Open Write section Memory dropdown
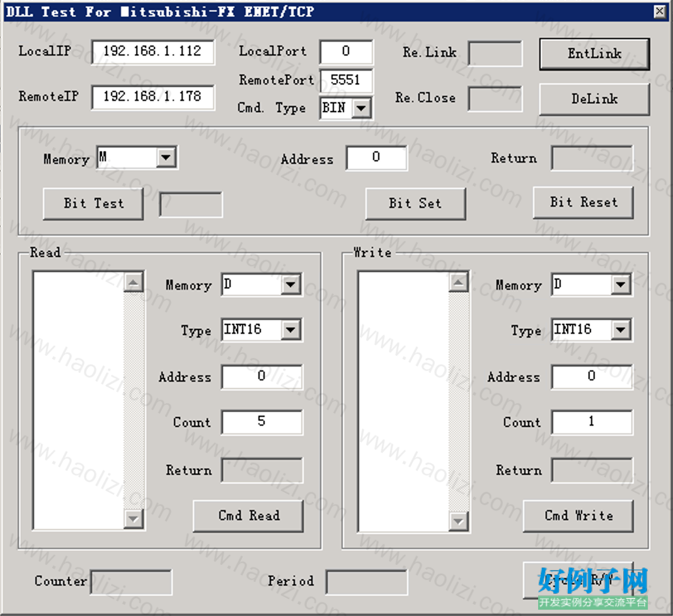 pos(621,285)
